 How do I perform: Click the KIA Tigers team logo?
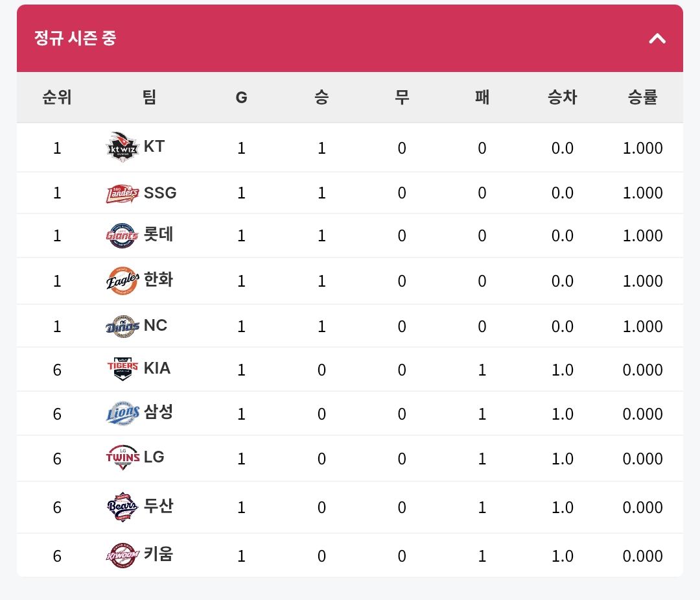pos(122,369)
